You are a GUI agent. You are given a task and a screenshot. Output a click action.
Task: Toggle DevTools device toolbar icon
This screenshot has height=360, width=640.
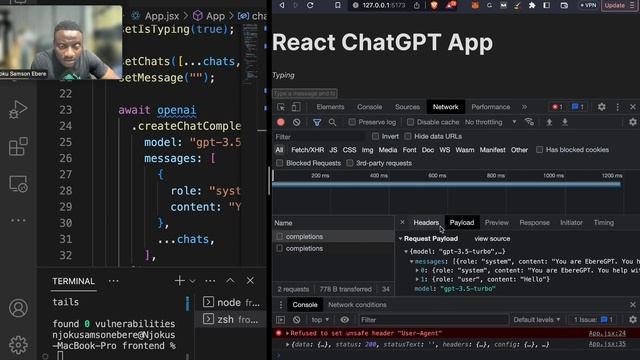(x=296, y=107)
